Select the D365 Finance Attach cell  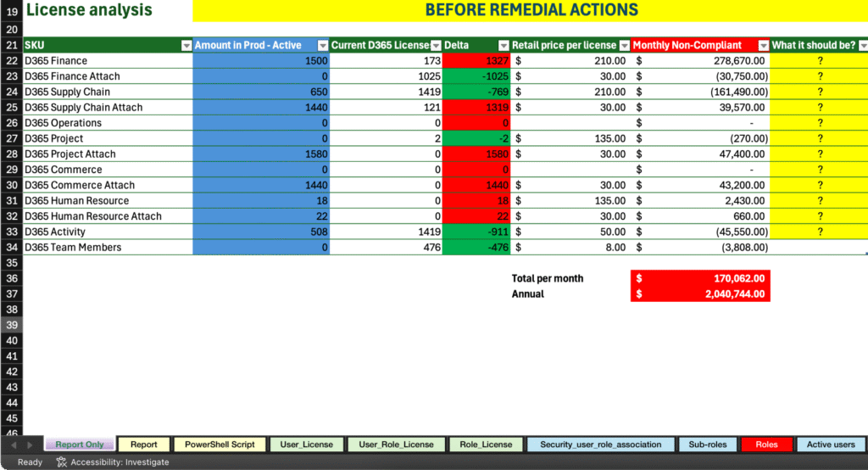[x=108, y=76]
